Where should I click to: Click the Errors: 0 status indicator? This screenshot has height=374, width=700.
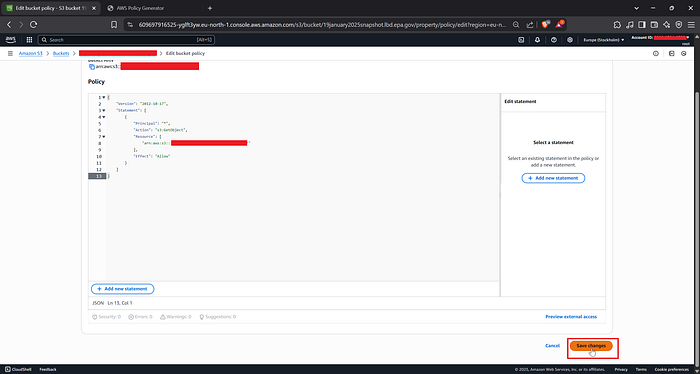(140, 317)
